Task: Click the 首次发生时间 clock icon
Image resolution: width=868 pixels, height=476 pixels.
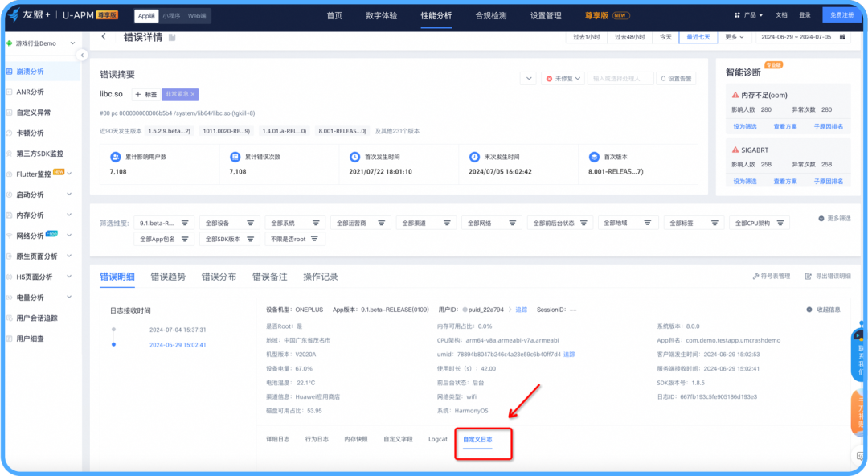Action: coord(354,157)
